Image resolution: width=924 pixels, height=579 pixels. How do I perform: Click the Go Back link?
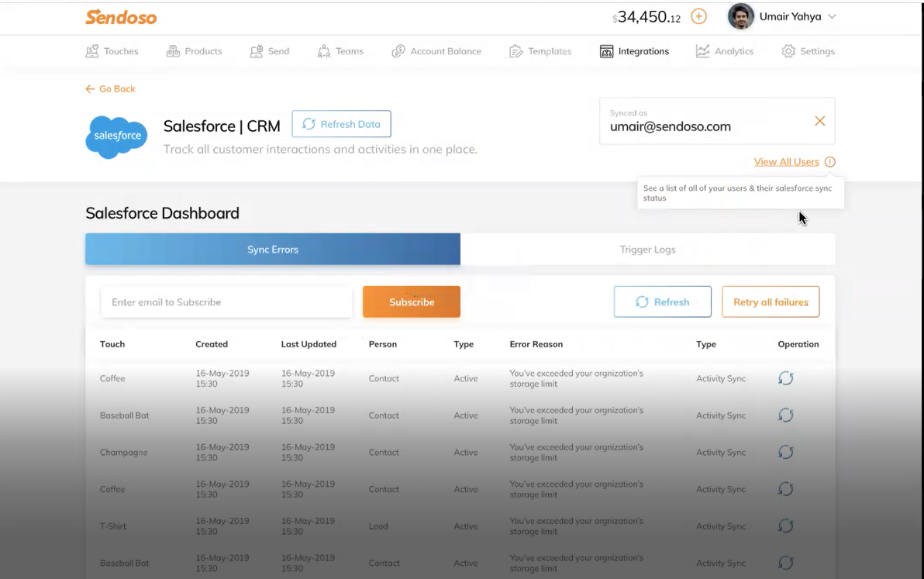(110, 89)
